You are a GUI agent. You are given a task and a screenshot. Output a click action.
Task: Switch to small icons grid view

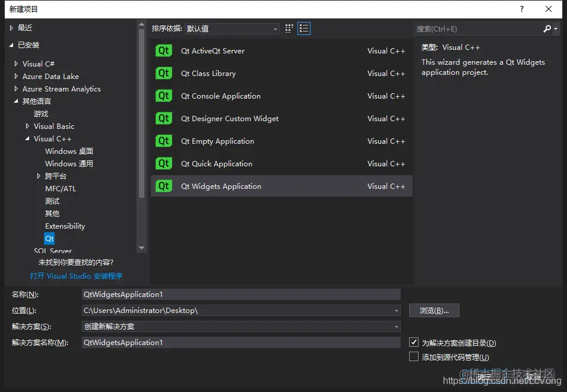[x=289, y=29]
